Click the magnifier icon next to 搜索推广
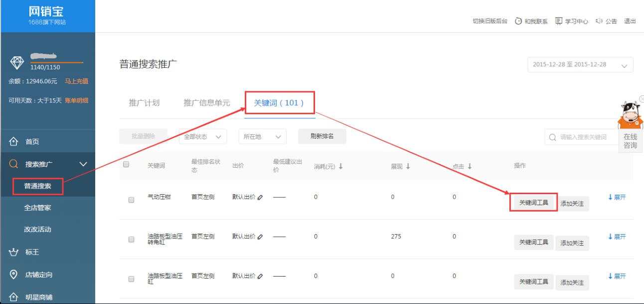 (x=14, y=164)
